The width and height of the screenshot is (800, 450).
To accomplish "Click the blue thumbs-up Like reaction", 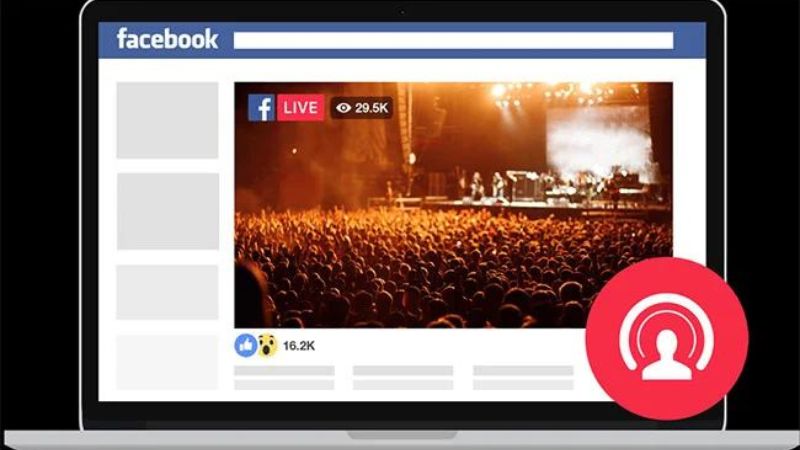I will 245,345.
